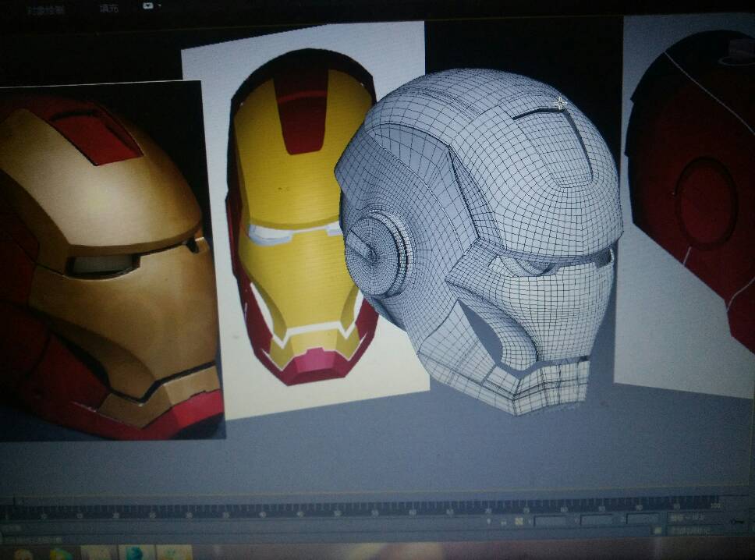Open the fifth taskbar app icon
755x560 pixels.
(x=174, y=553)
